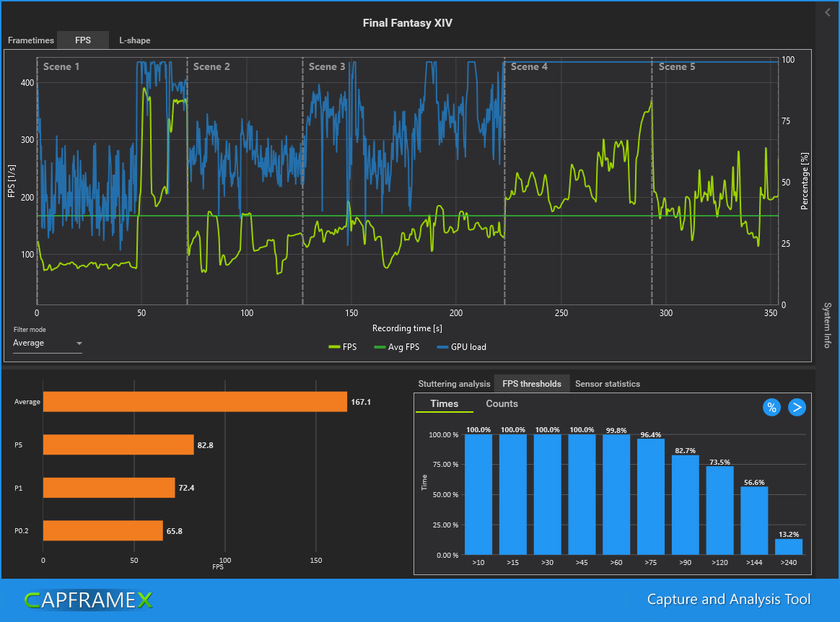
Task: Click the >240 threshold bar showing 13.2%
Action: pos(789,546)
